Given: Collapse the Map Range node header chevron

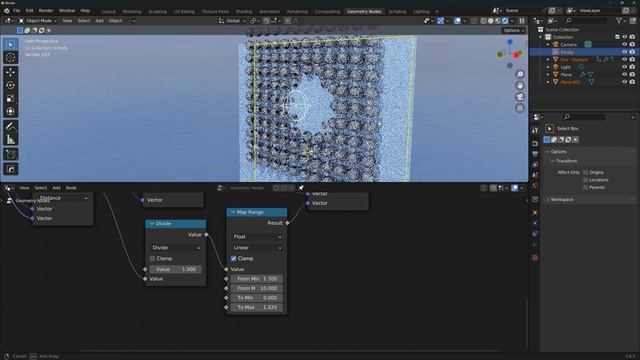Looking at the screenshot, I should click(x=233, y=212).
